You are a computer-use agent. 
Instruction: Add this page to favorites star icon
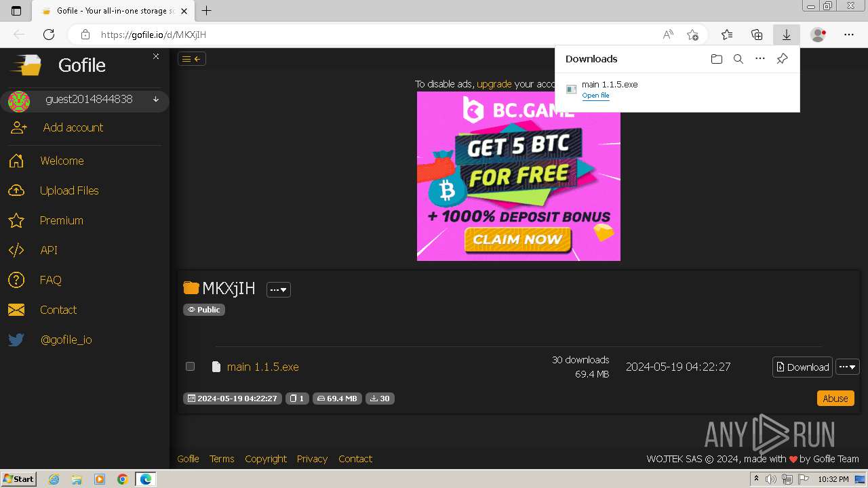[692, 35]
